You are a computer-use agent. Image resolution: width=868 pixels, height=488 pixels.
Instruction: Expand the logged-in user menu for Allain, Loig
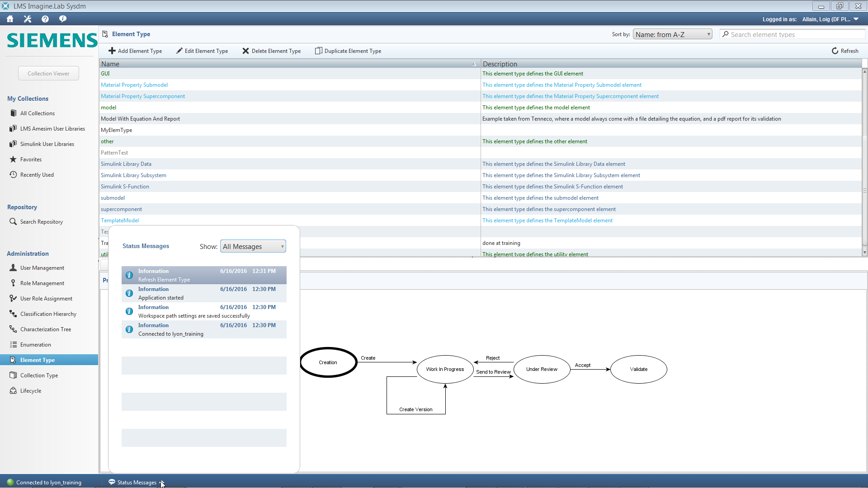(x=857, y=19)
